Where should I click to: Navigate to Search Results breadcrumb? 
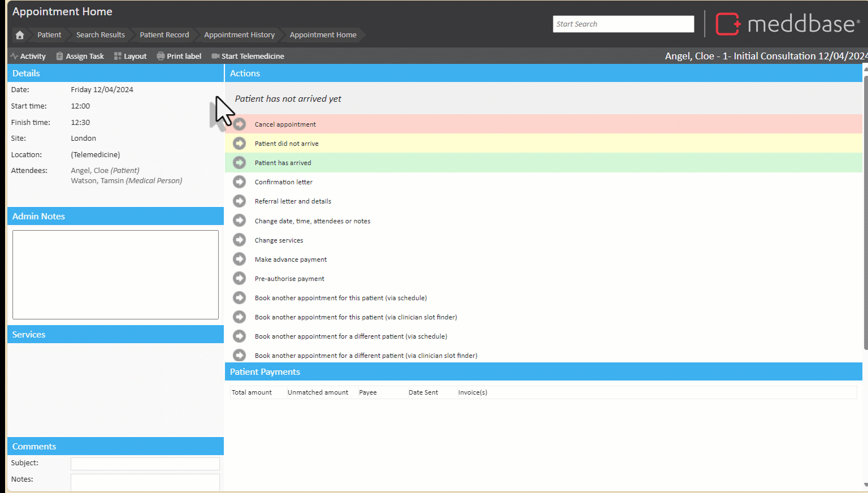101,35
